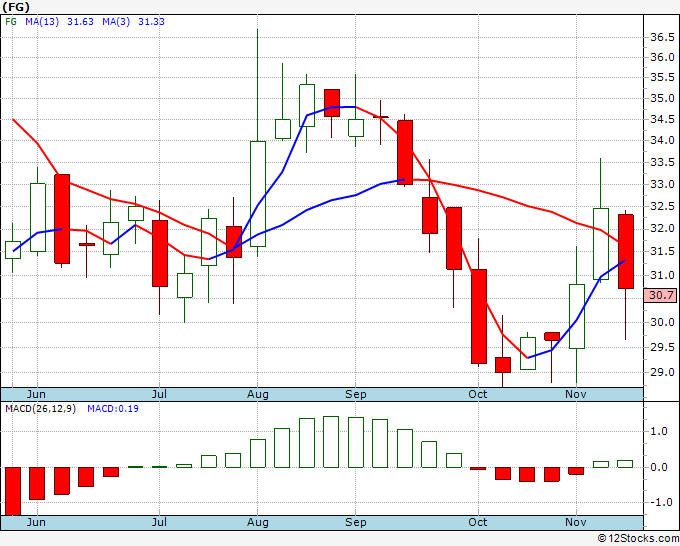Viewport: 680px width, 546px height.
Task: Click the 30.0 price axis label
Action: pos(662,322)
